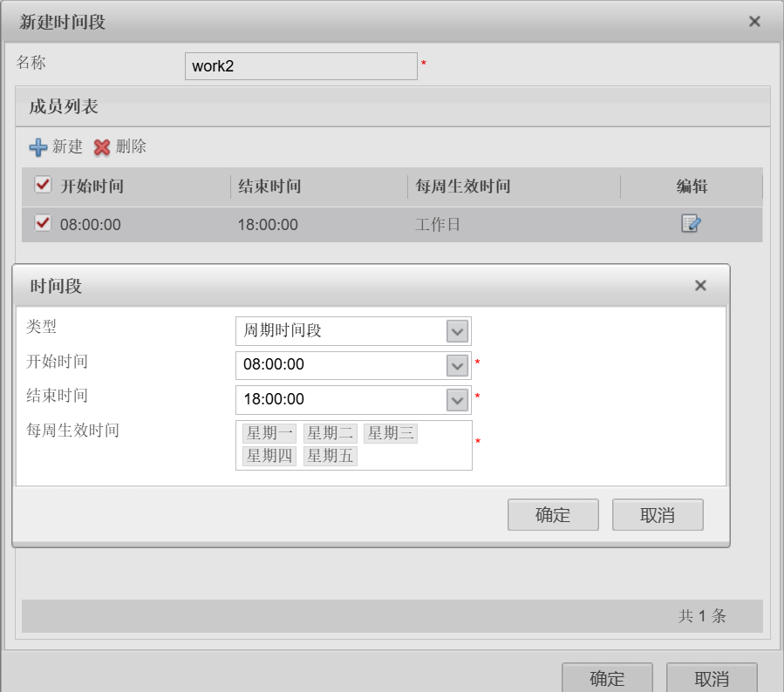784x692 pixels.
Task: Uncheck the 08:00:00 row checkbox
Action: coord(43,223)
